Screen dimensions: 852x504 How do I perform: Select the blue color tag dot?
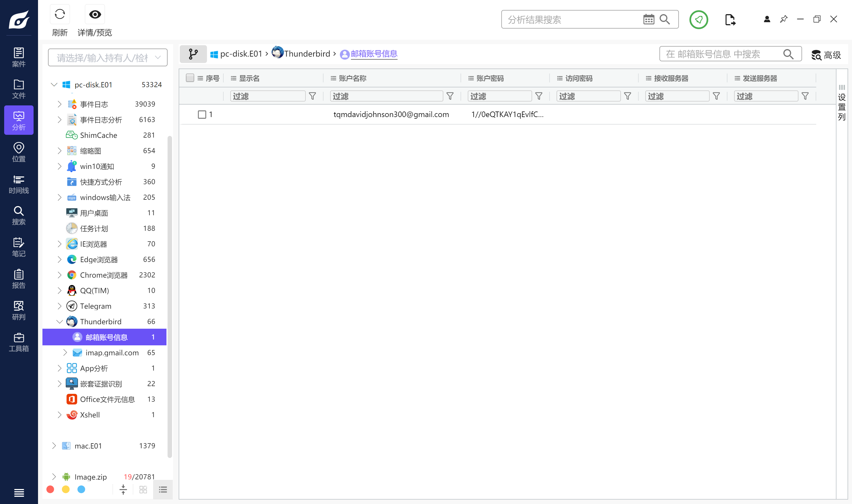pos(81,489)
